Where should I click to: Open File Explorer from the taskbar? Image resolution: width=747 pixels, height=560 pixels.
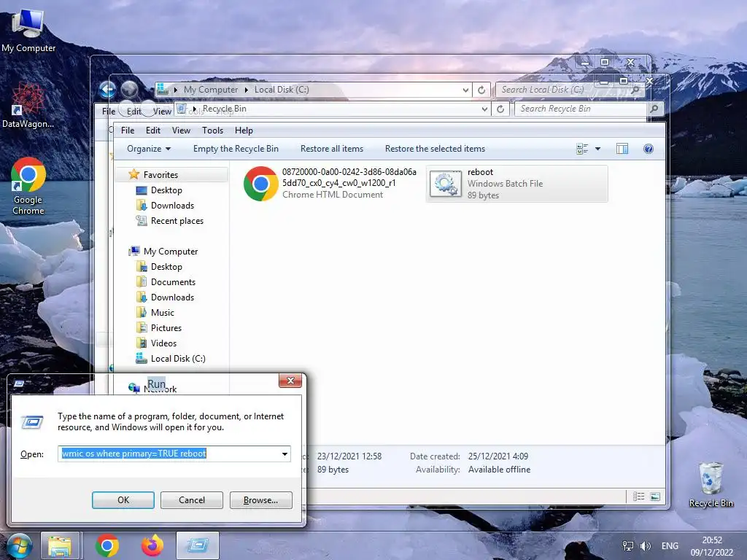tap(60, 545)
